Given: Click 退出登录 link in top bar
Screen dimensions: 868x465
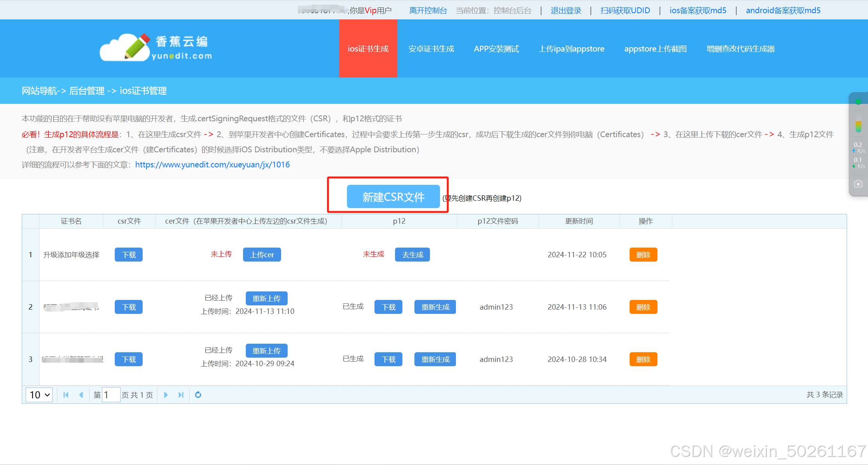Looking at the screenshot, I should (566, 10).
